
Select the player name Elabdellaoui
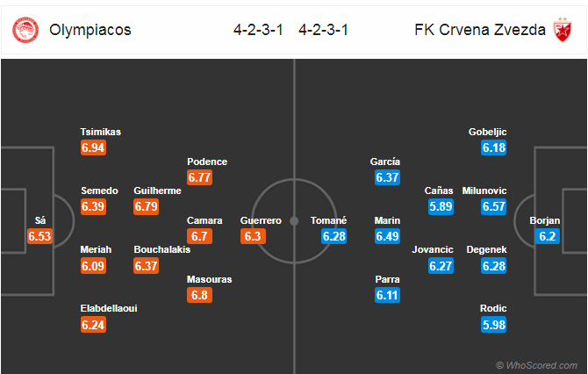click(x=109, y=308)
